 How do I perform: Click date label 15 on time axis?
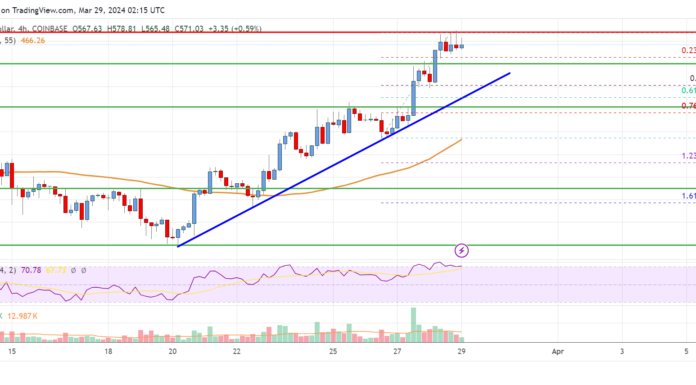coord(12,351)
